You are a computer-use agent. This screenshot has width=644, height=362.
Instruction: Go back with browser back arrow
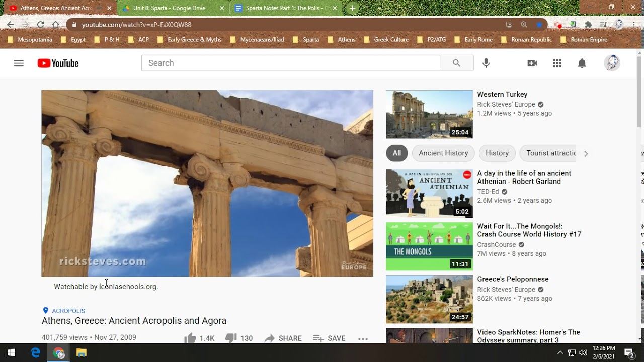pos(11,24)
